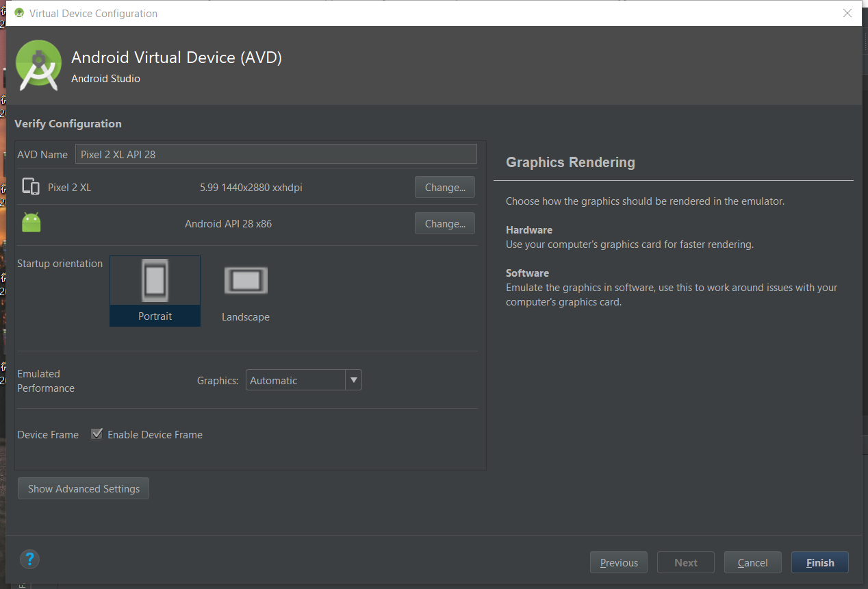The image size is (868, 589).
Task: Click the Landscape label text
Action: tap(246, 317)
